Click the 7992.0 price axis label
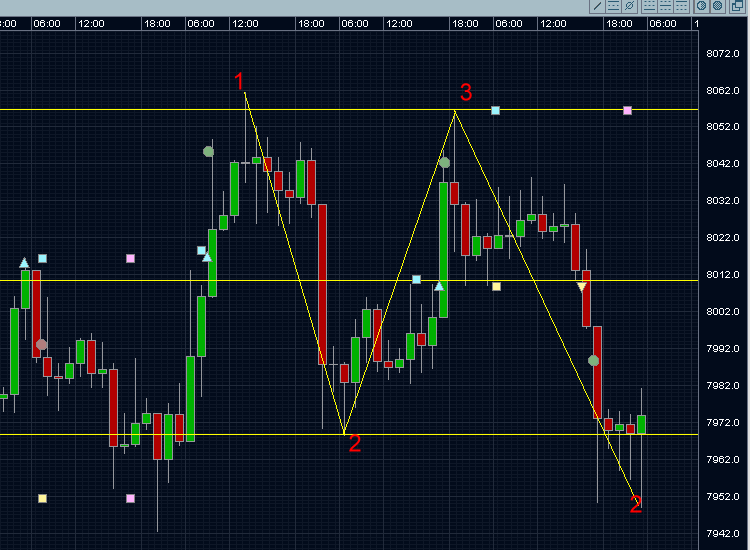This screenshot has width=750, height=550. [x=723, y=349]
